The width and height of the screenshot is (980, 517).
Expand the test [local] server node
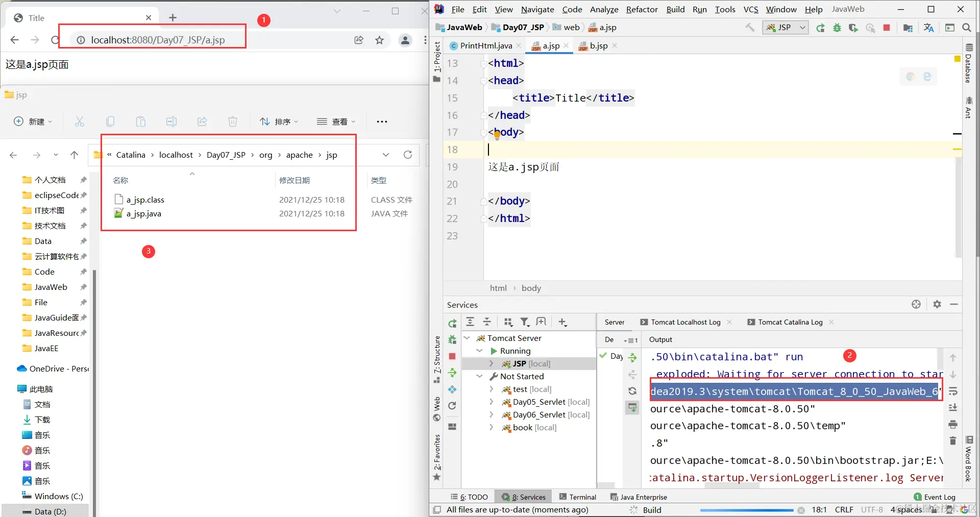[x=492, y=389]
